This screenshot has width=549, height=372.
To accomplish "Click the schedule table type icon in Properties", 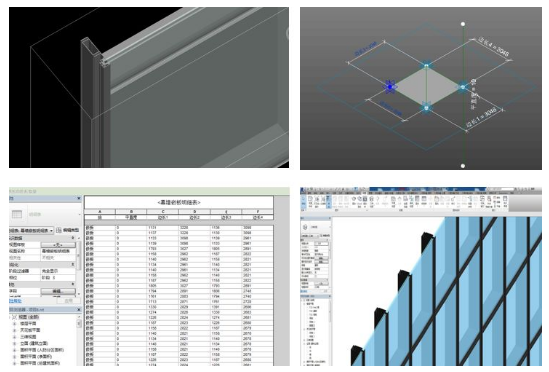I will 17,214.
